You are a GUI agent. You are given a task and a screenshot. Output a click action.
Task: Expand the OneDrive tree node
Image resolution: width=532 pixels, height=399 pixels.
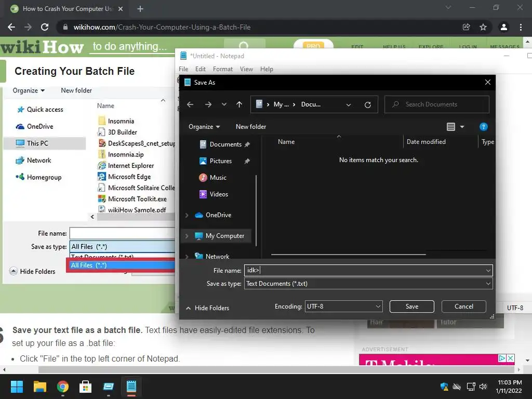point(187,215)
